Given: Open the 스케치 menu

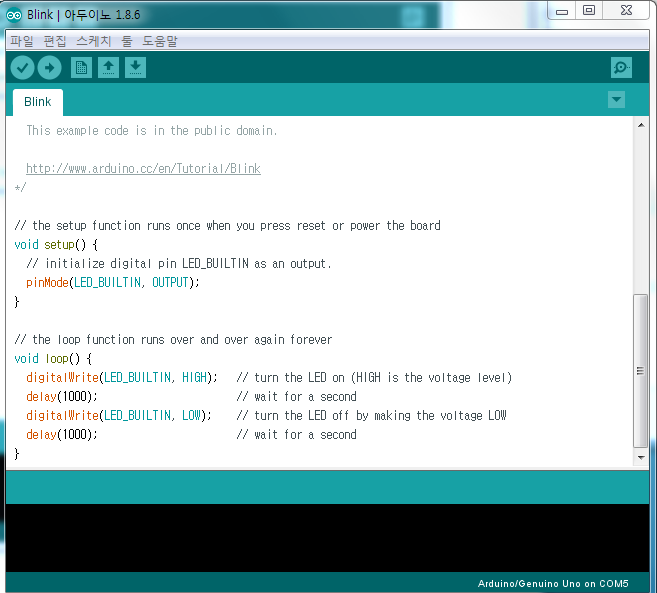Looking at the screenshot, I should pos(94,41).
